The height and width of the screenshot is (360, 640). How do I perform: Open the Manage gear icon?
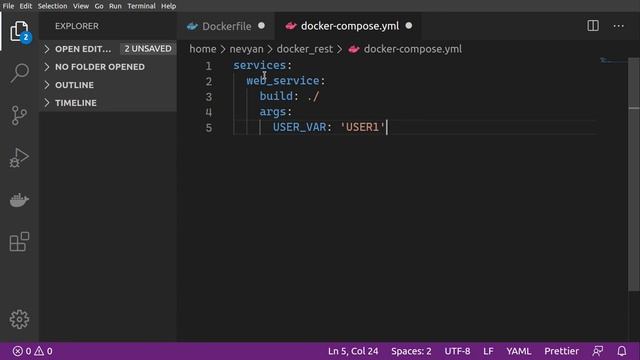point(19,319)
